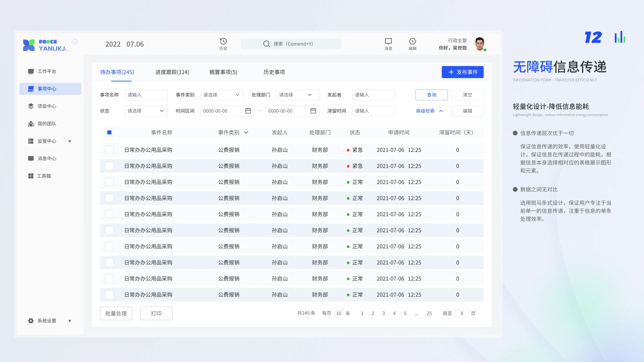Switch to 进度跟踪(124) tab
This screenshot has height=362, width=644.
[172, 72]
